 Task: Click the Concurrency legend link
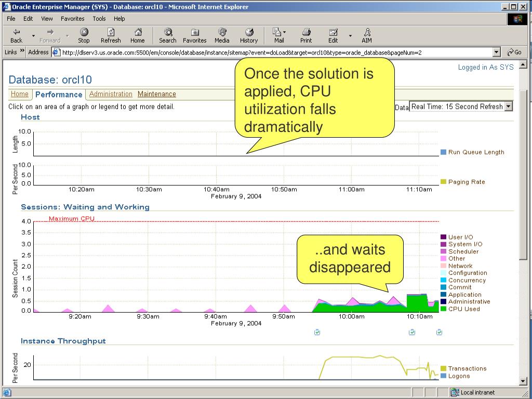[x=467, y=280]
